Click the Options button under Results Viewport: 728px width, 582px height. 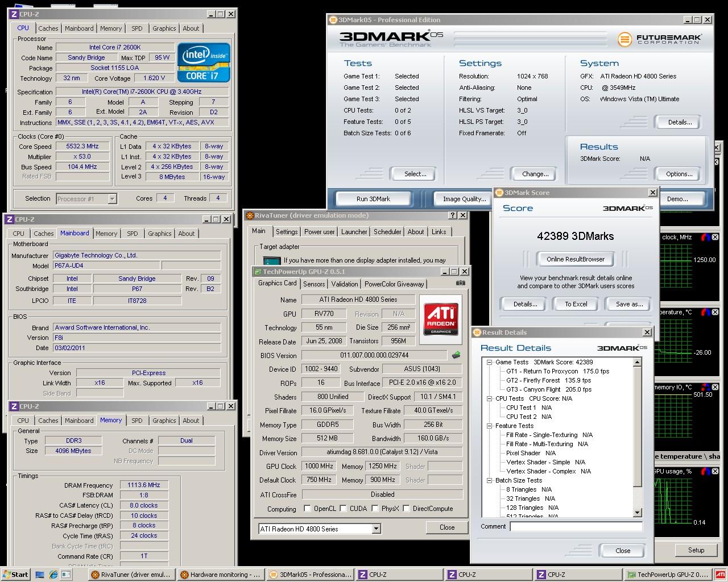(x=679, y=174)
